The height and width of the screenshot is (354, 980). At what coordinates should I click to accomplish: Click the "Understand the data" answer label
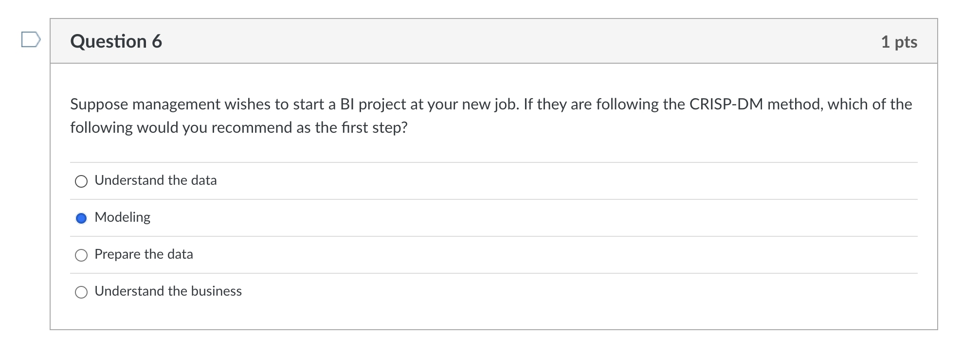pyautogui.click(x=155, y=180)
